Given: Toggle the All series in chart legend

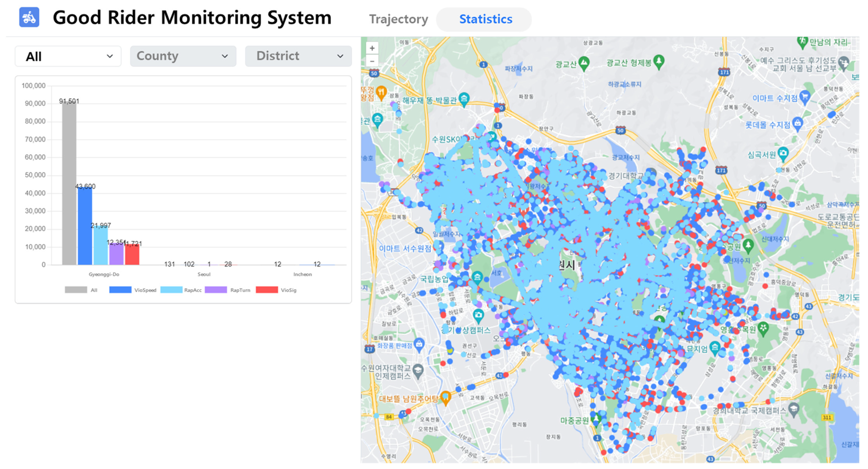Looking at the screenshot, I should [76, 290].
